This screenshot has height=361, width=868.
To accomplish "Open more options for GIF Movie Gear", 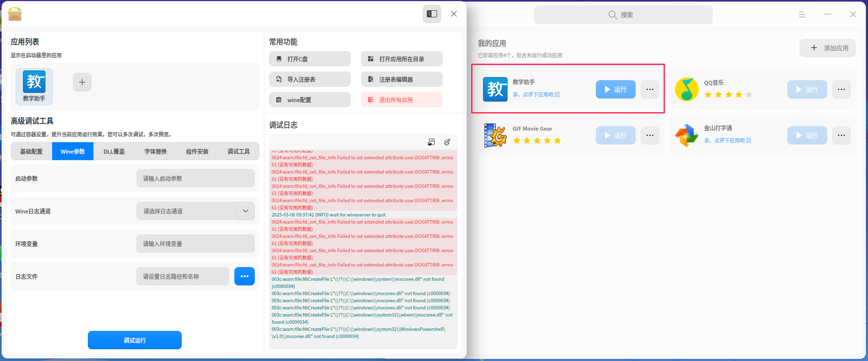I will 650,135.
